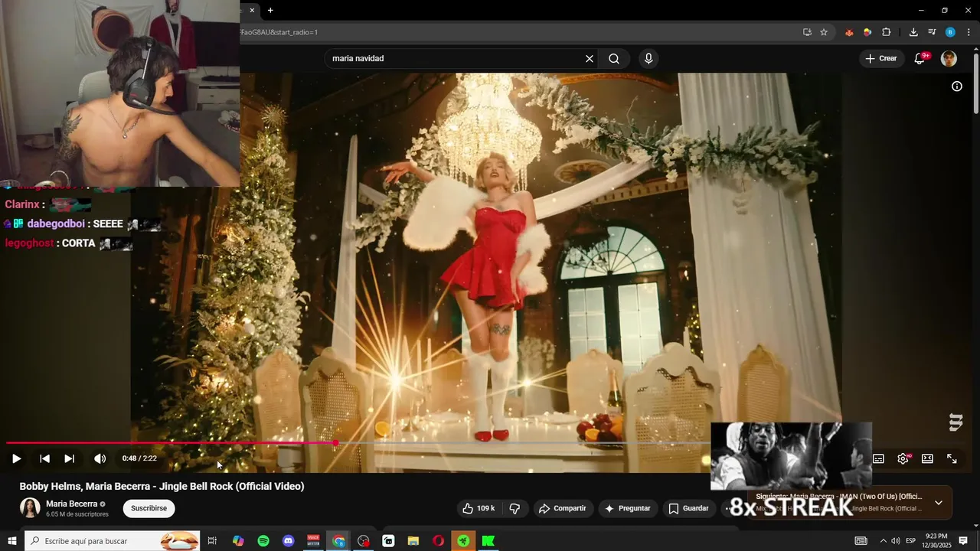The image size is (980, 551).
Task: Open the browser downloads panel
Action: click(913, 32)
